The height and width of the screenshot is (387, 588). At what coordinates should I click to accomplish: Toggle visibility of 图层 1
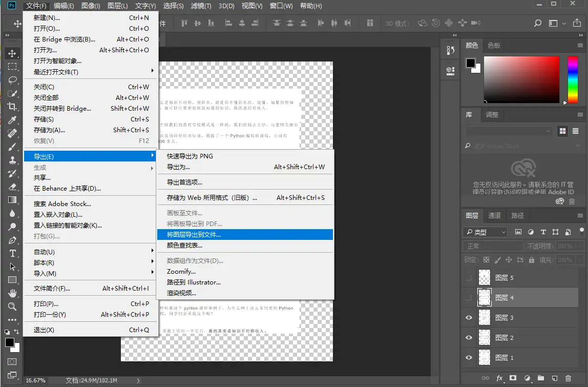[x=468, y=358]
